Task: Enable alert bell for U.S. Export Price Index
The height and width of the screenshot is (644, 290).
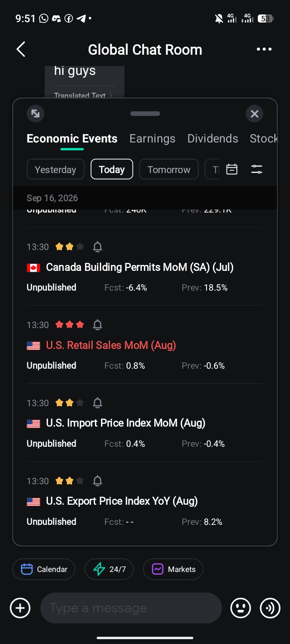Action: [97, 481]
